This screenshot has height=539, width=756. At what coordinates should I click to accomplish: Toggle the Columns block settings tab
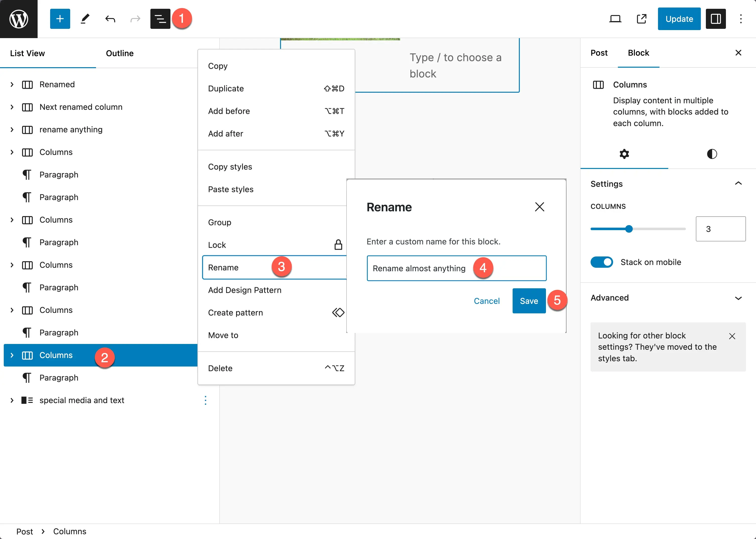coord(625,153)
